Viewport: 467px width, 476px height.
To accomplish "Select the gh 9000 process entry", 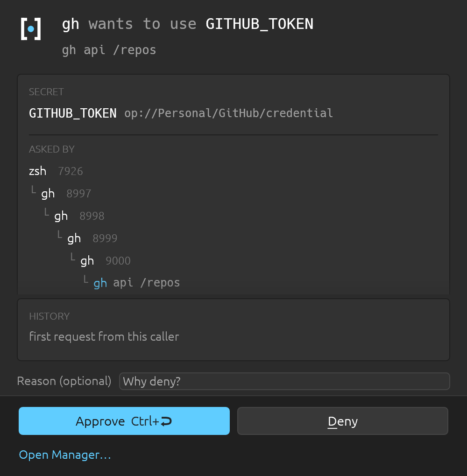I will click(106, 261).
